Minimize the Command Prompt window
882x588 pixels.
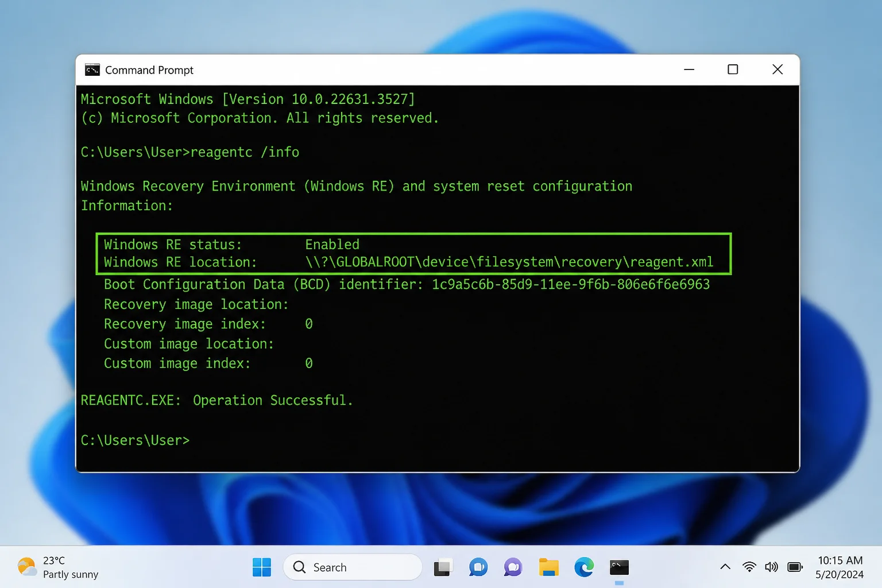(x=689, y=69)
